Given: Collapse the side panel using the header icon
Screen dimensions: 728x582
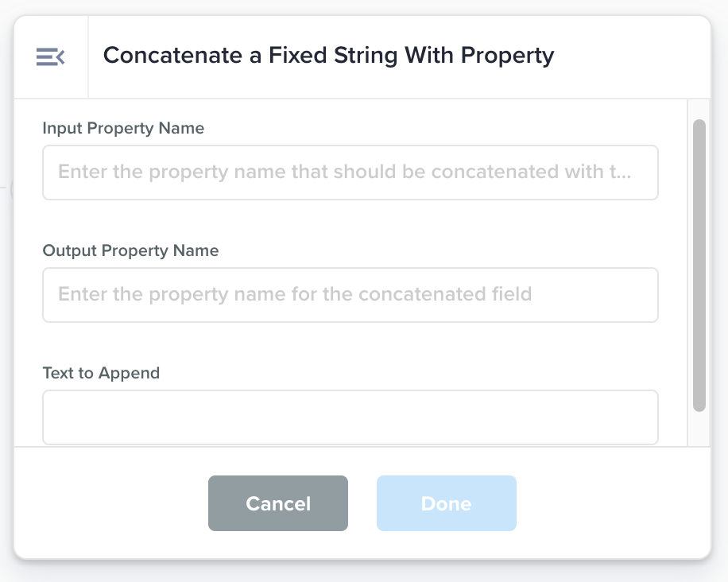Looking at the screenshot, I should tap(50, 56).
